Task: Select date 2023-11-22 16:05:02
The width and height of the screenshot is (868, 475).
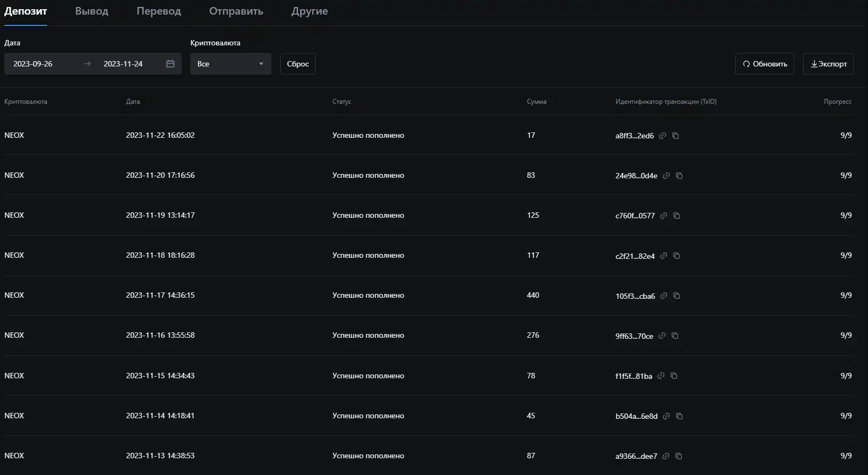Action: tap(160, 135)
